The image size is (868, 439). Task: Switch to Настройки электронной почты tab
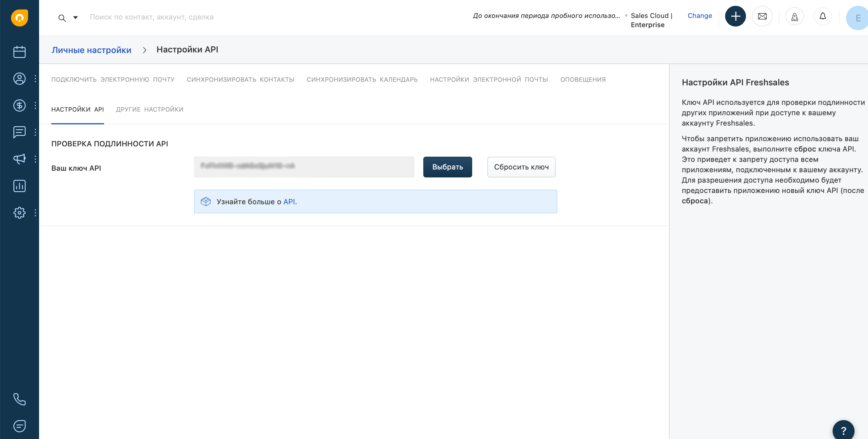click(489, 80)
